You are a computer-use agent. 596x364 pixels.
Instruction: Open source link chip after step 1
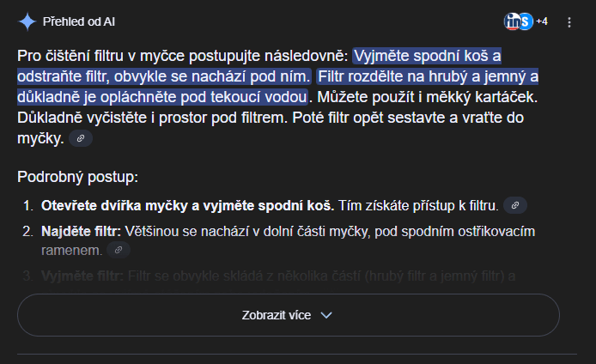coord(515,205)
